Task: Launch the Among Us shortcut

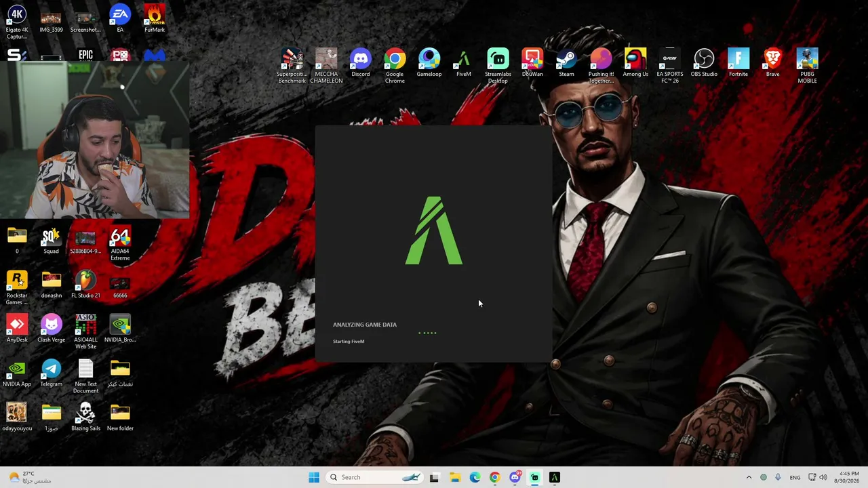Action: (x=635, y=62)
